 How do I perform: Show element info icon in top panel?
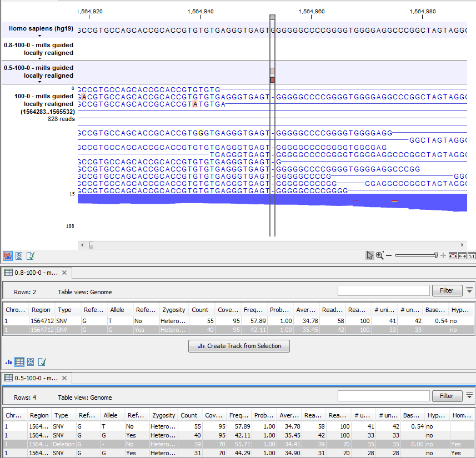click(31, 256)
